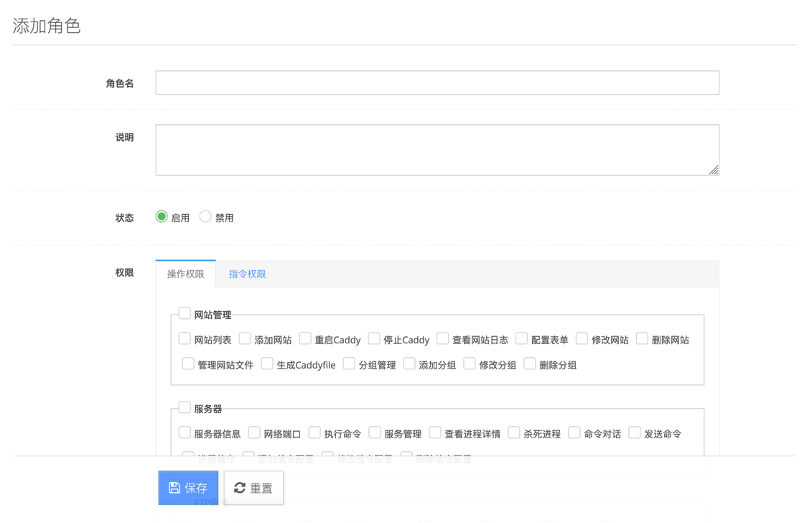This screenshot has height=523, width=812.
Task: Click the 保存 save button
Action: (x=187, y=488)
